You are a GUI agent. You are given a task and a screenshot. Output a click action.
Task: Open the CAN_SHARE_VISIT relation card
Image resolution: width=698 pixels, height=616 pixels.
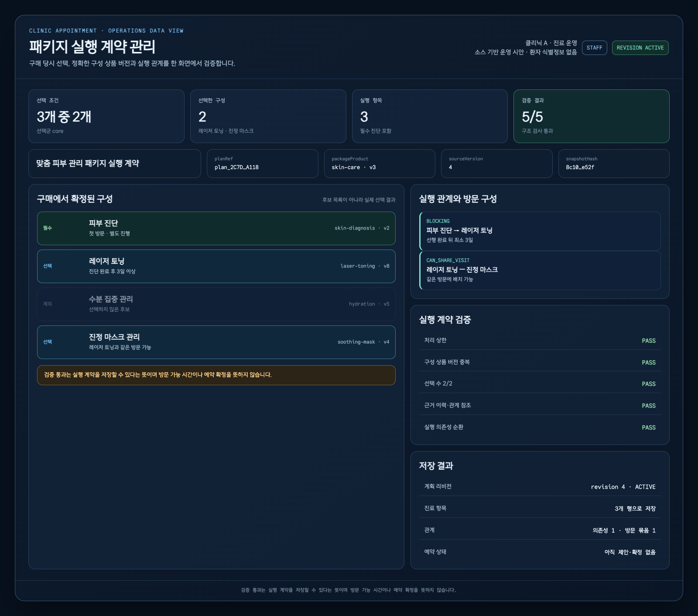point(540,270)
